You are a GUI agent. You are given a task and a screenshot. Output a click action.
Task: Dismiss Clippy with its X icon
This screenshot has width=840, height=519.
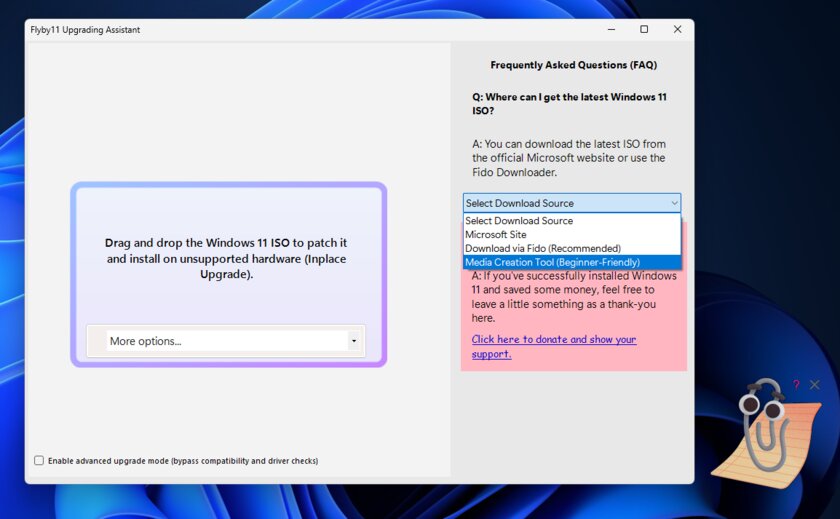click(x=814, y=385)
